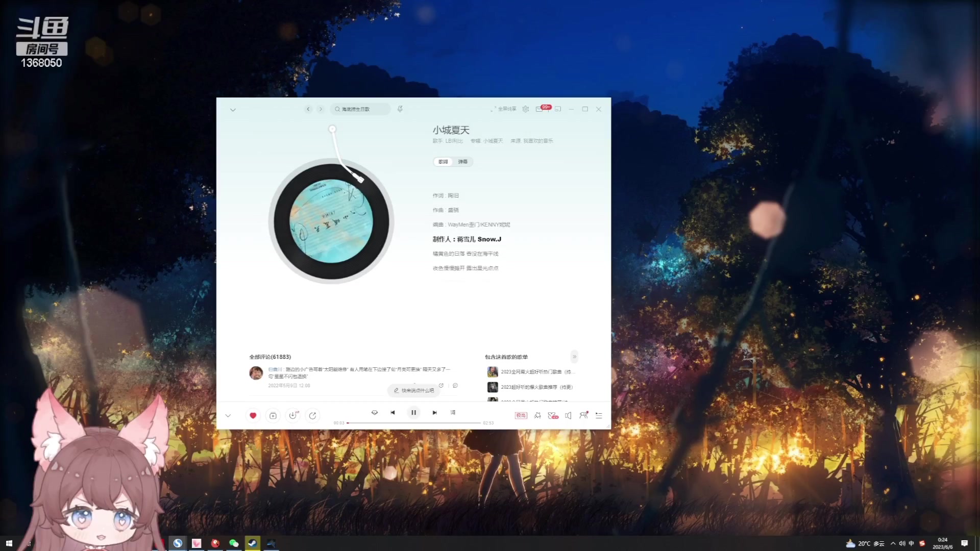Open playlist 2023超好听的爆火歌曲推荐
Screen dimensions: 980x551
pos(530,387)
